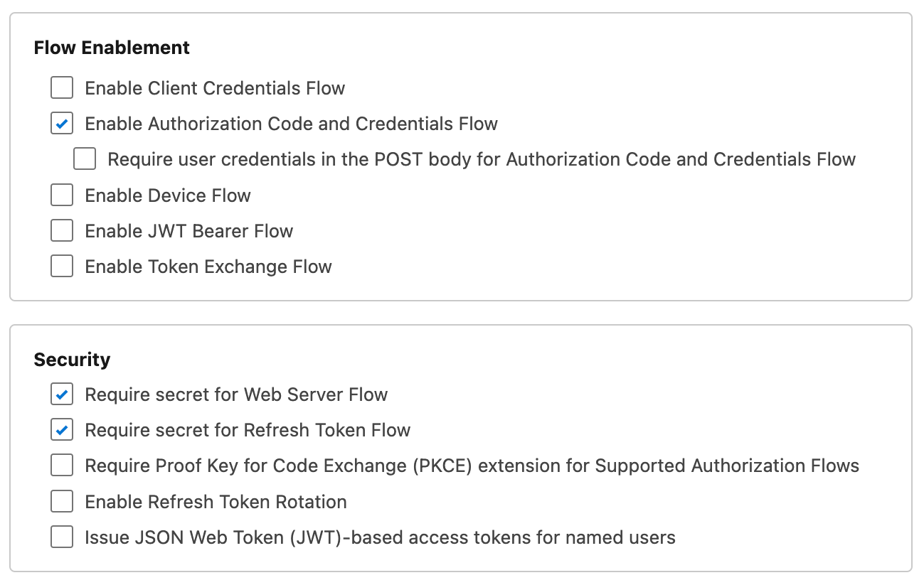924x585 pixels.
Task: Enable Refresh Token Rotation
Action: pyautogui.click(x=62, y=500)
